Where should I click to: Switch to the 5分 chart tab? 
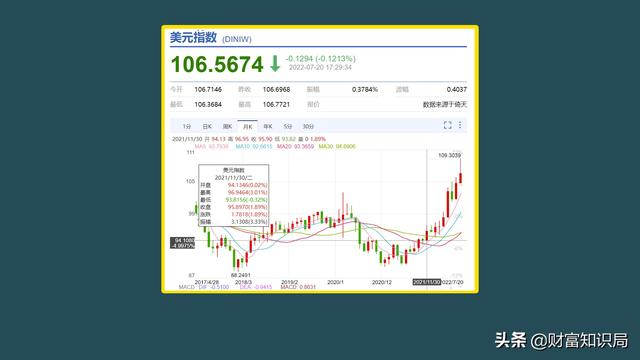pyautogui.click(x=288, y=127)
